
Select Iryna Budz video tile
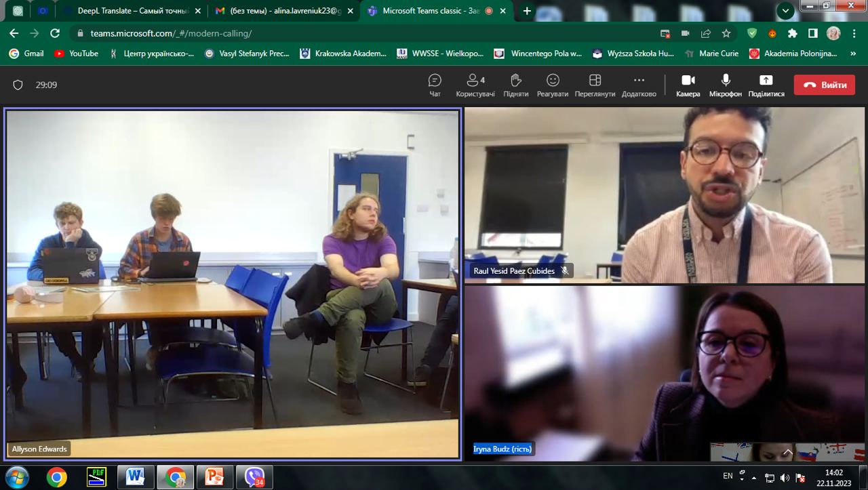click(x=665, y=373)
